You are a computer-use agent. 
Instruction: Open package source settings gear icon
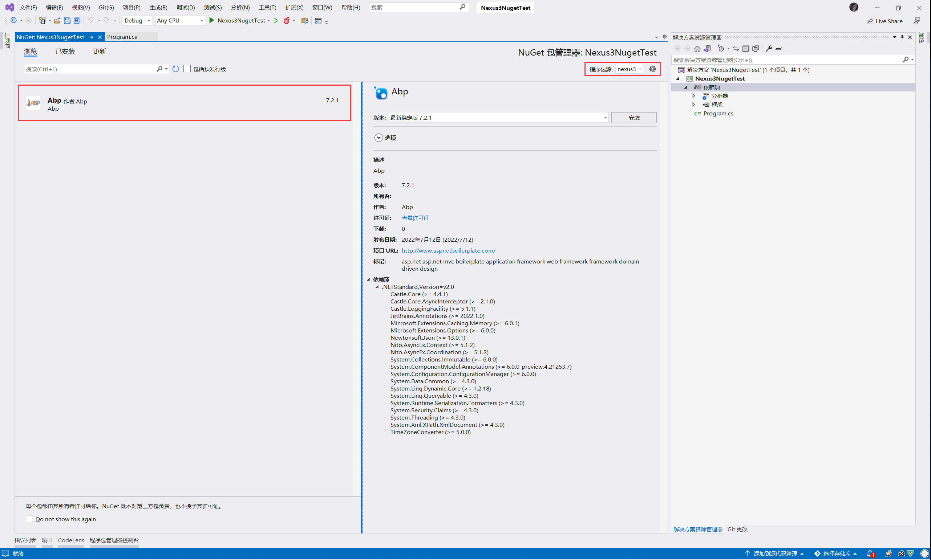click(652, 69)
